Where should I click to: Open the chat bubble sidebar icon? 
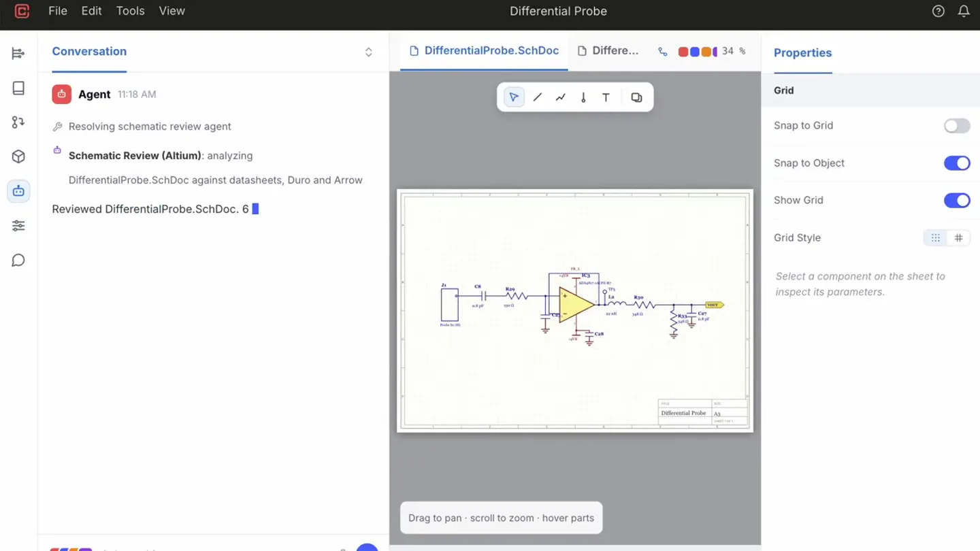coord(18,261)
